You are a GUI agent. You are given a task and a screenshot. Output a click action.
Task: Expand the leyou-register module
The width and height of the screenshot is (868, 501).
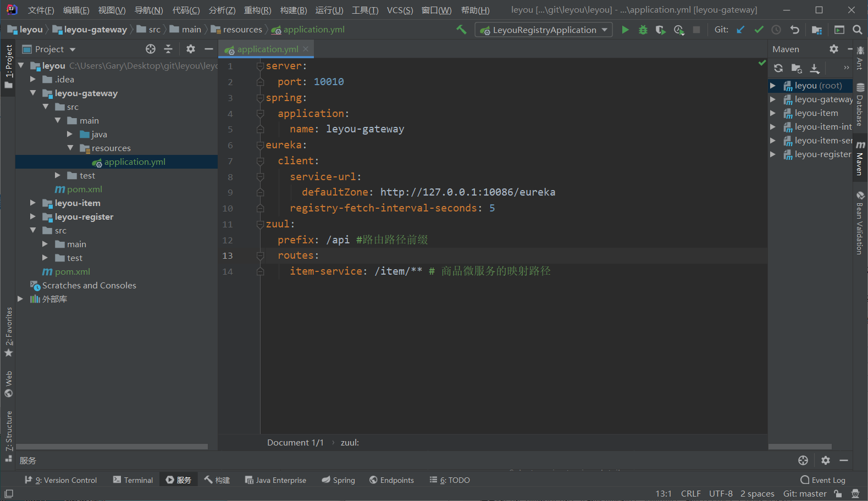tap(33, 216)
